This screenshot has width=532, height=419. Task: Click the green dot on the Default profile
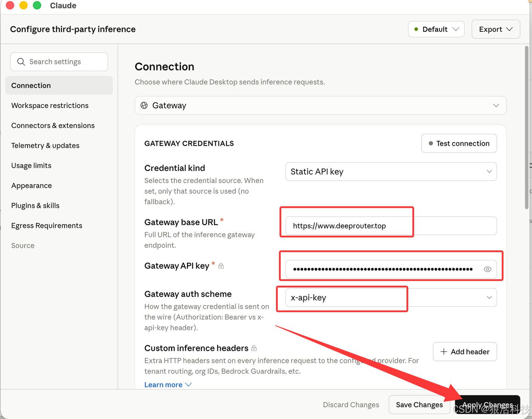pyautogui.click(x=416, y=29)
